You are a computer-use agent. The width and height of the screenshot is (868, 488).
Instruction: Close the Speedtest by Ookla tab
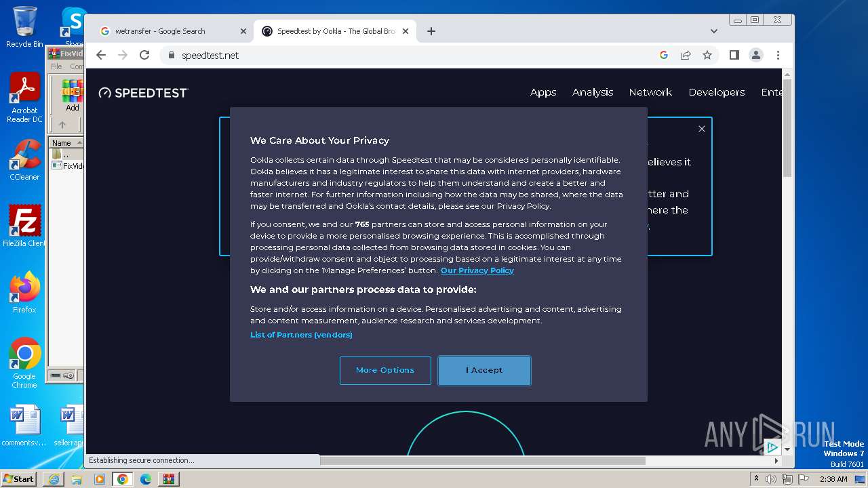(406, 31)
